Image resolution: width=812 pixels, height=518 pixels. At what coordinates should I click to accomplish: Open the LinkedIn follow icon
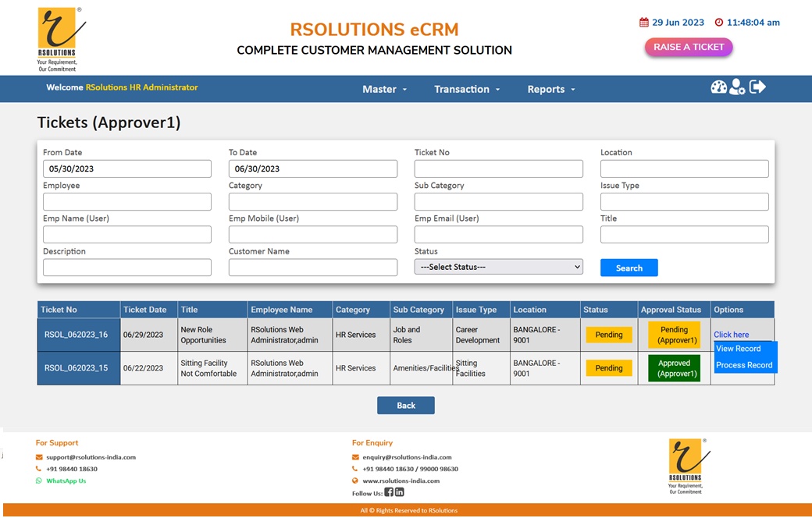click(400, 492)
